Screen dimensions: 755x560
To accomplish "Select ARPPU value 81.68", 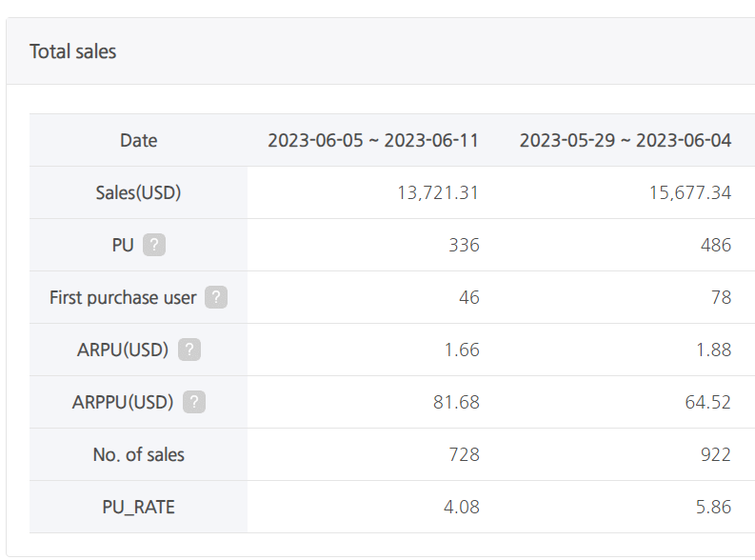I will (456, 402).
